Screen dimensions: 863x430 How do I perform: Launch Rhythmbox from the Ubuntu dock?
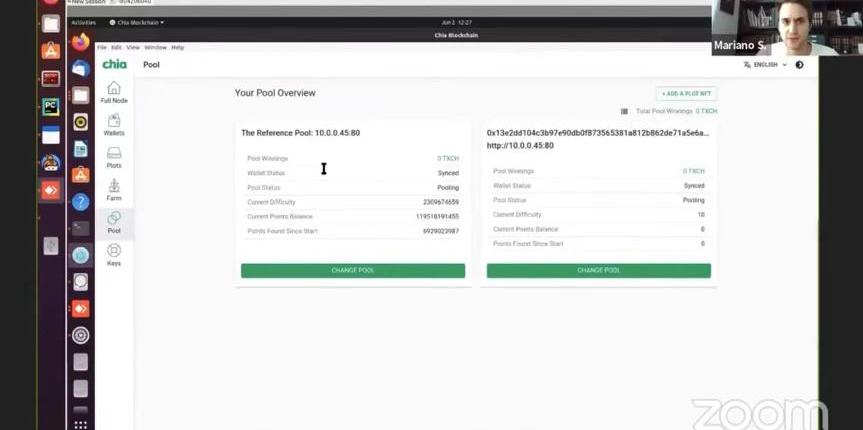pyautogui.click(x=80, y=122)
